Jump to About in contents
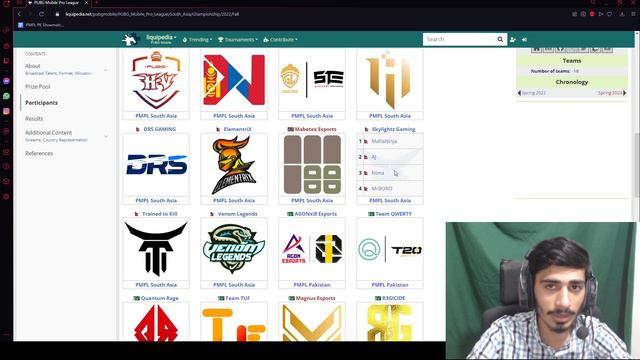Screen dimensions: 640x360 [x=33, y=66]
